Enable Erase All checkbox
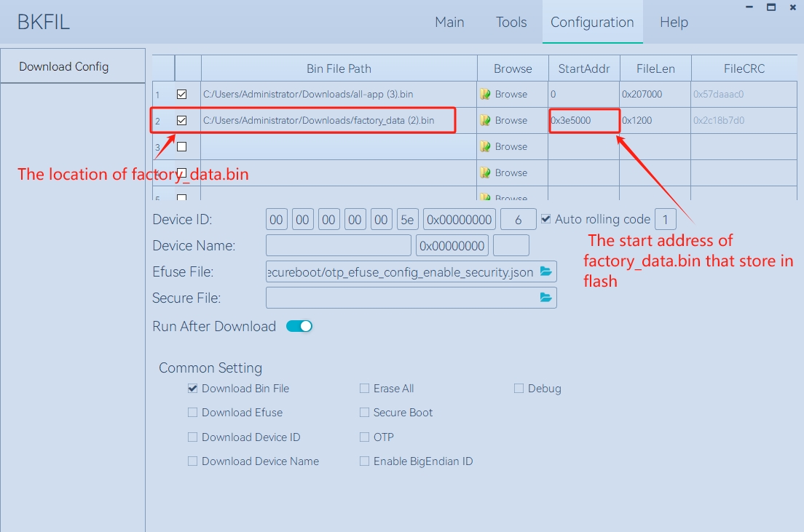The width and height of the screenshot is (804, 532). pyautogui.click(x=364, y=389)
